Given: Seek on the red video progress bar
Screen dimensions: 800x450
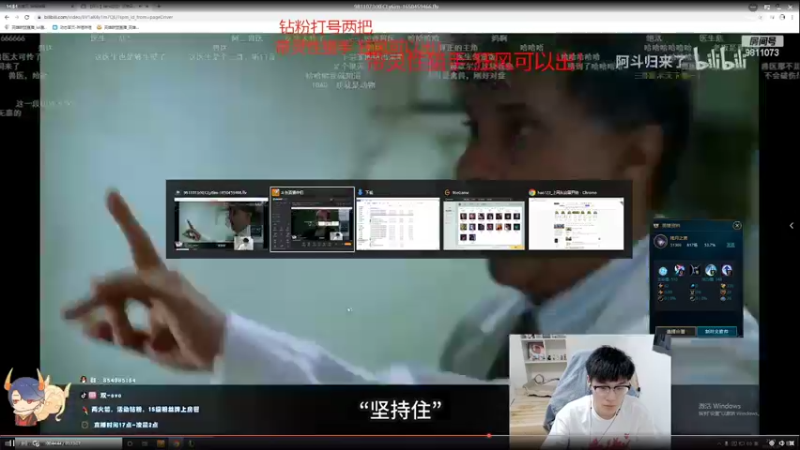Looking at the screenshot, I should (400, 436).
